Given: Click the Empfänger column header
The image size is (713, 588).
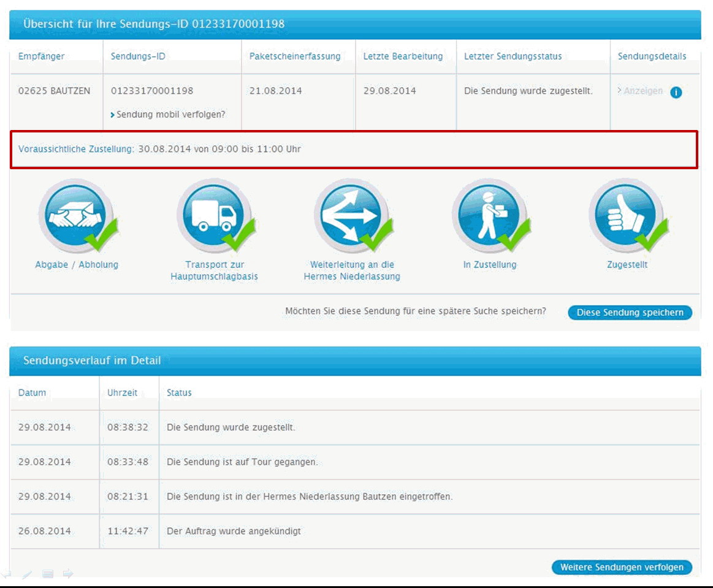Looking at the screenshot, I should [x=41, y=56].
